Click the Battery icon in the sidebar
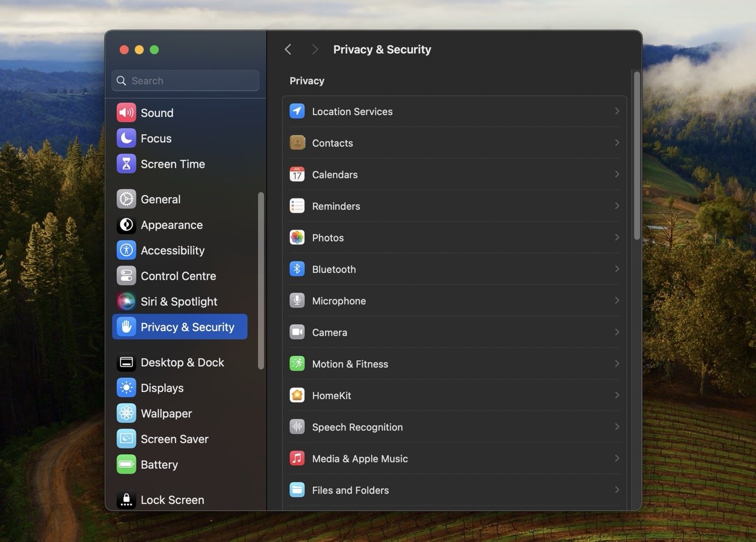The width and height of the screenshot is (756, 542). [126, 465]
